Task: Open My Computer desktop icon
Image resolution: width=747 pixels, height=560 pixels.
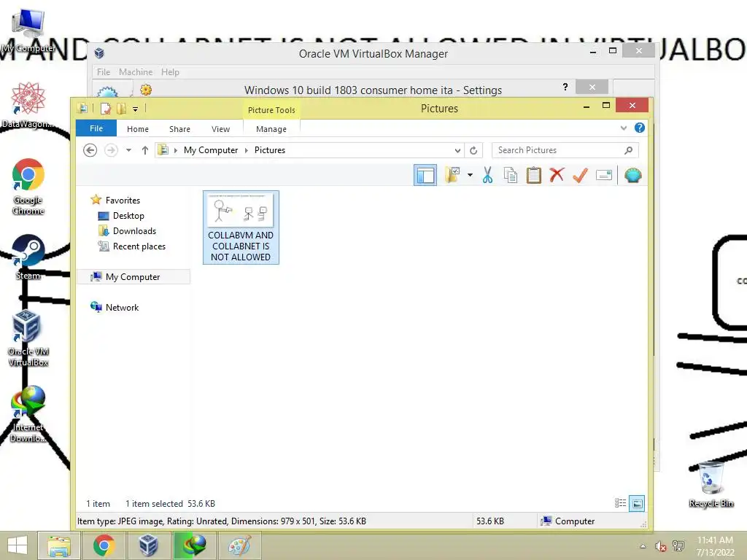Action: [28, 31]
